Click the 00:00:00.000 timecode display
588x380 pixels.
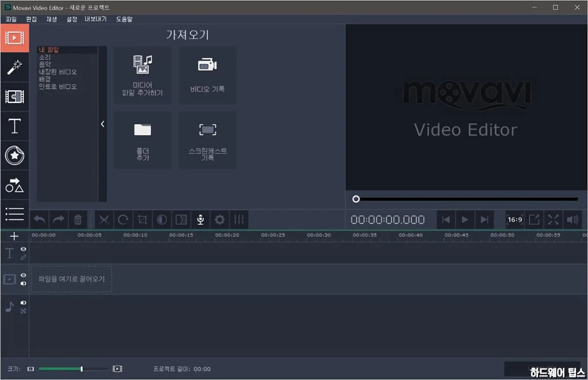pyautogui.click(x=388, y=220)
